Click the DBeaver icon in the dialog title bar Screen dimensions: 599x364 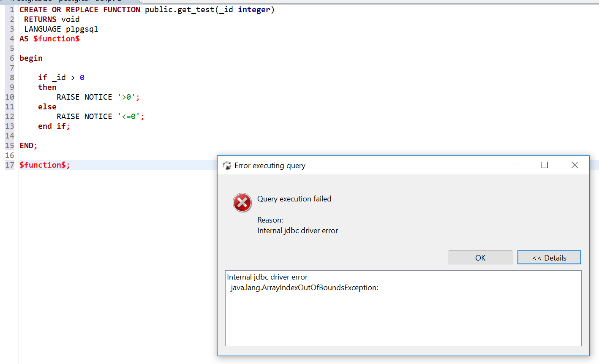tap(227, 165)
